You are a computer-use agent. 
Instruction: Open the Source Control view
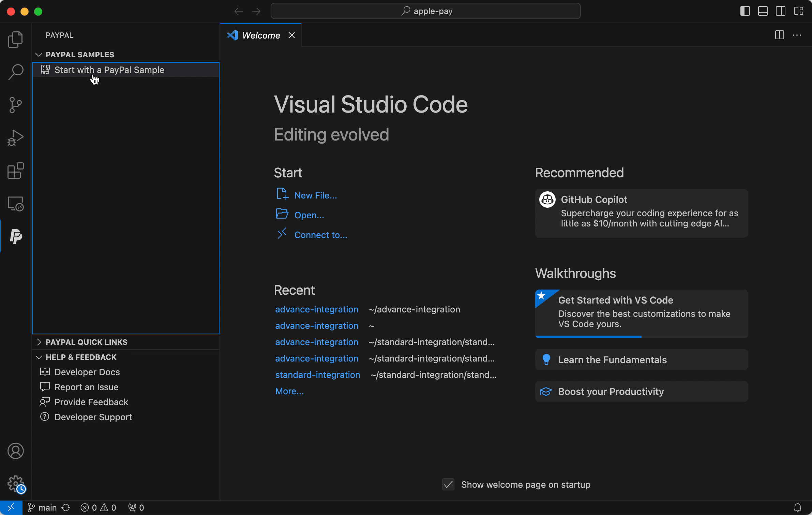click(x=15, y=105)
